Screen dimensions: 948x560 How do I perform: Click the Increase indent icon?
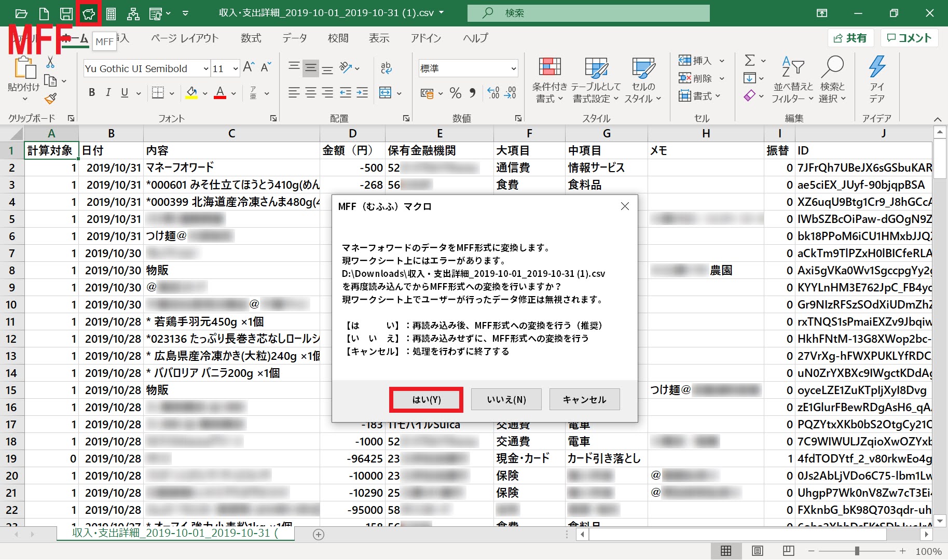point(362,93)
